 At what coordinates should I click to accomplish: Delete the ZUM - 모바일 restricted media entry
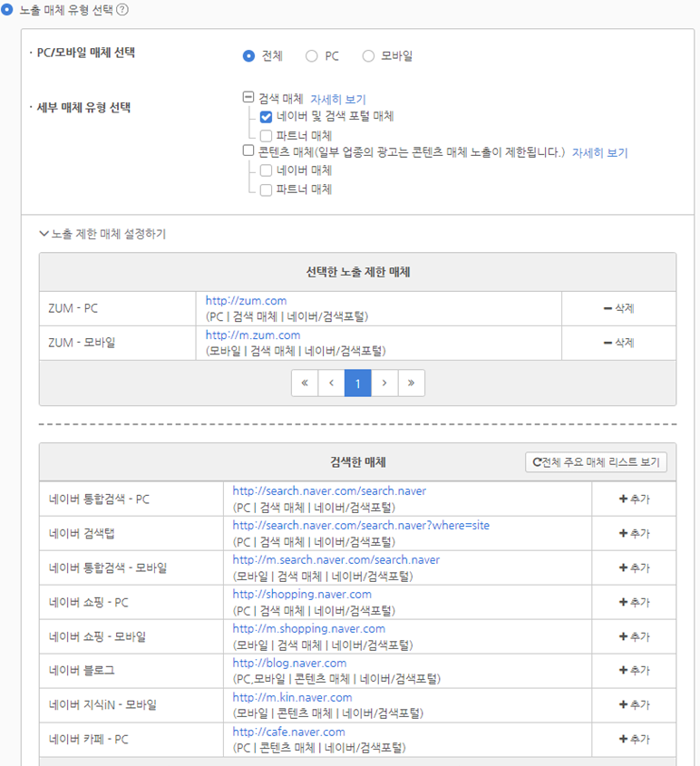pyautogui.click(x=619, y=343)
